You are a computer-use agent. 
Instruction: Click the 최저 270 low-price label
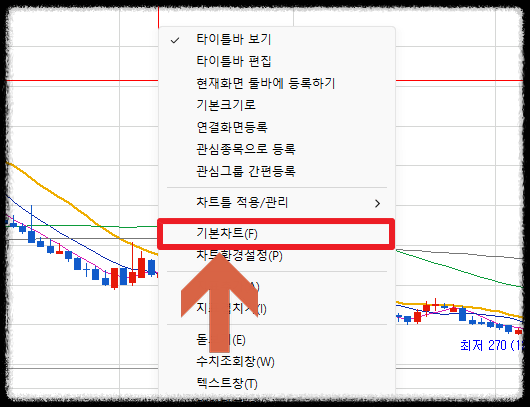(x=491, y=345)
